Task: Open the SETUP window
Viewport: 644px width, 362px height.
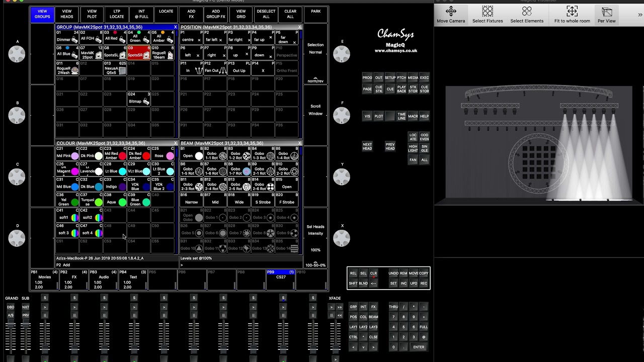Action: click(x=390, y=78)
